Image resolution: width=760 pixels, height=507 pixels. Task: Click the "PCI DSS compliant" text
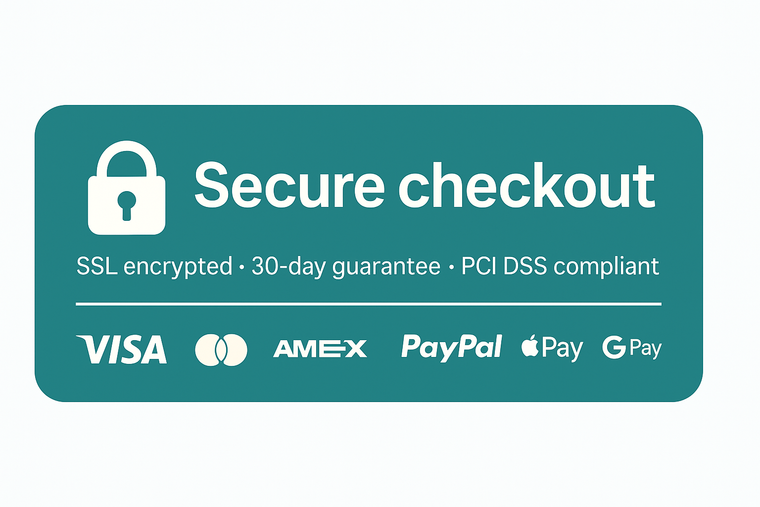(560, 267)
